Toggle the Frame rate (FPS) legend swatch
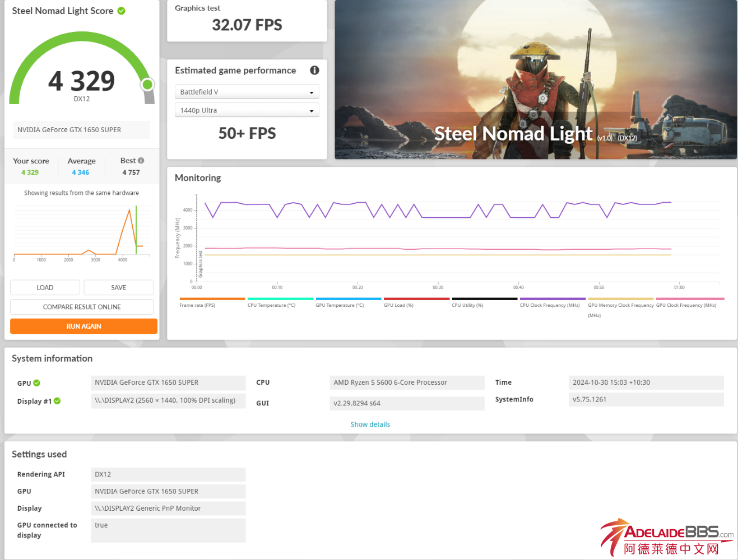The image size is (738, 560). coord(212,299)
